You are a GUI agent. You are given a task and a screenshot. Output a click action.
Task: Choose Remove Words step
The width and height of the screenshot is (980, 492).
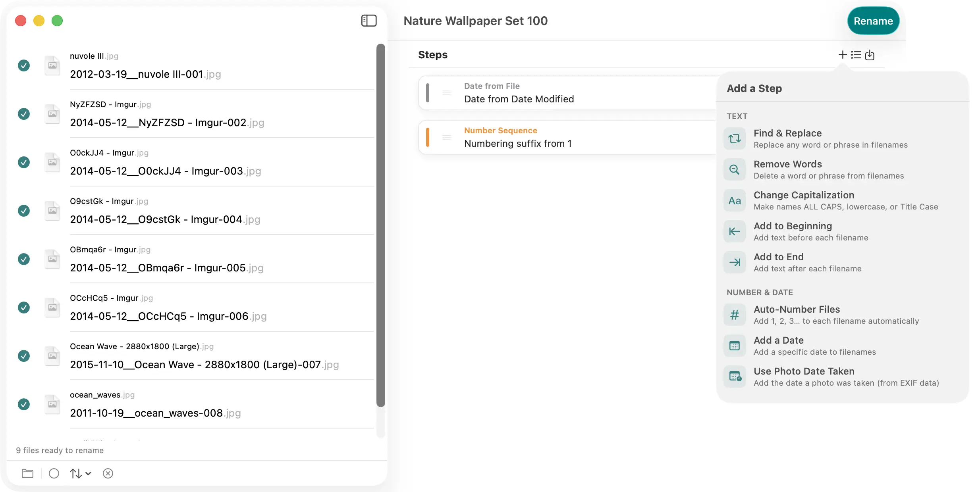842,169
